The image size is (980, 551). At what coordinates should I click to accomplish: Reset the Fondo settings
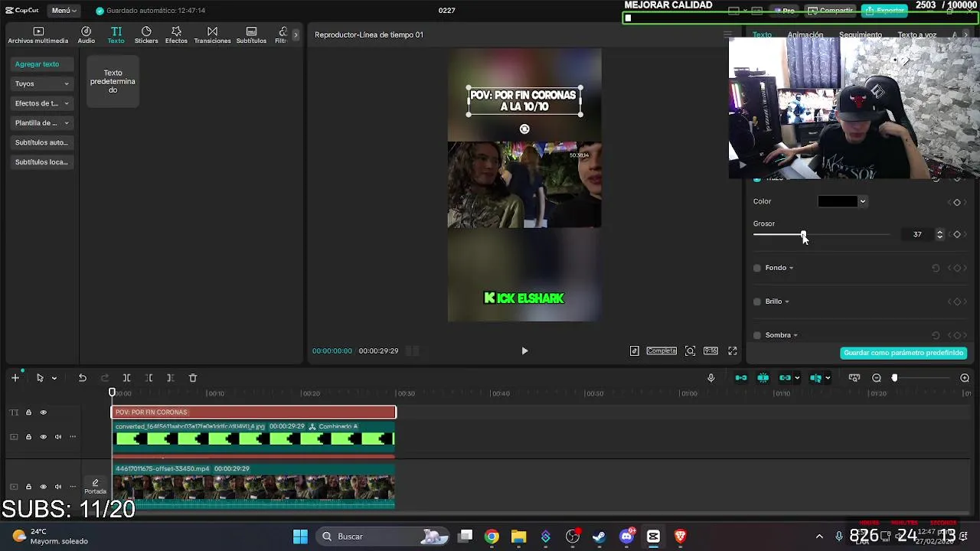936,268
